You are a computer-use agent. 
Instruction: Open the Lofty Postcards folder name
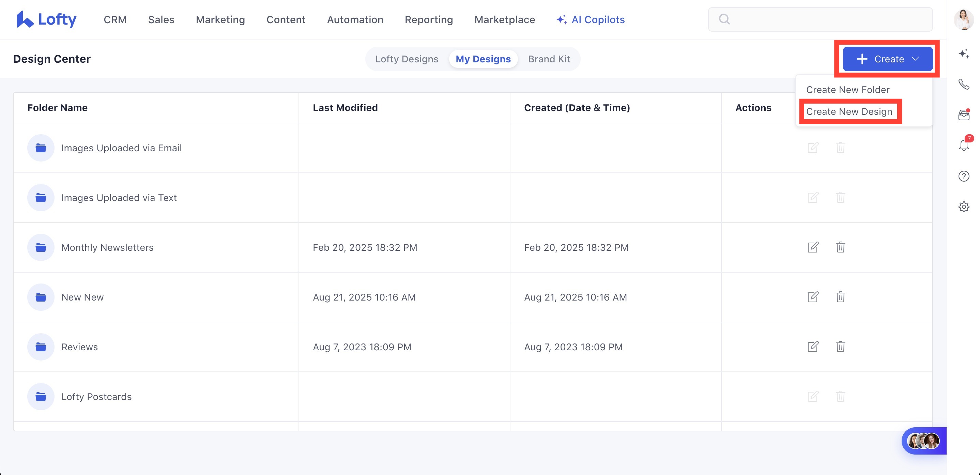click(97, 397)
